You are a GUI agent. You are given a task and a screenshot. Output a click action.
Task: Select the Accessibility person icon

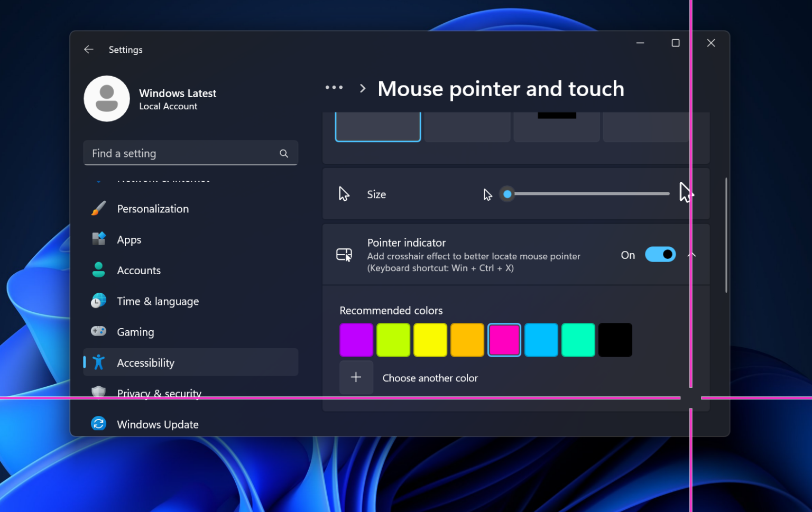[98, 362]
